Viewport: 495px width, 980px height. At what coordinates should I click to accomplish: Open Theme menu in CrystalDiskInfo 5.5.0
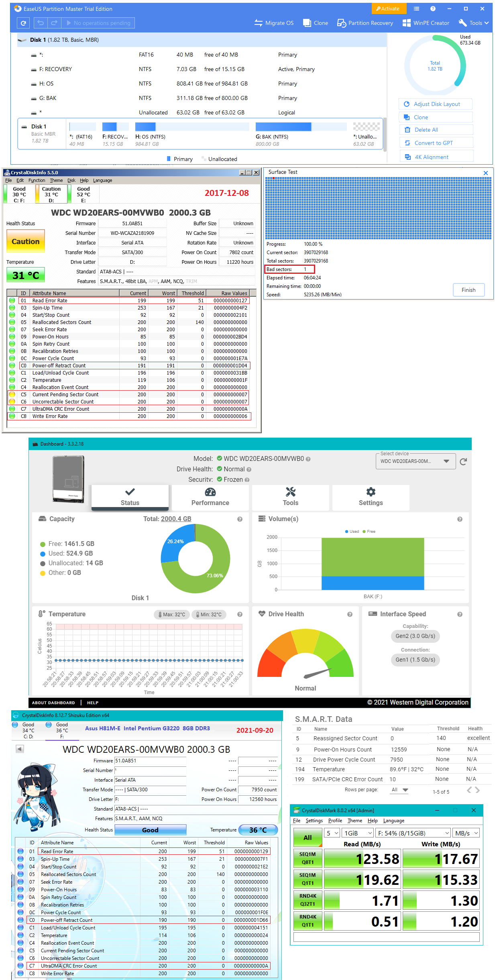(x=56, y=180)
